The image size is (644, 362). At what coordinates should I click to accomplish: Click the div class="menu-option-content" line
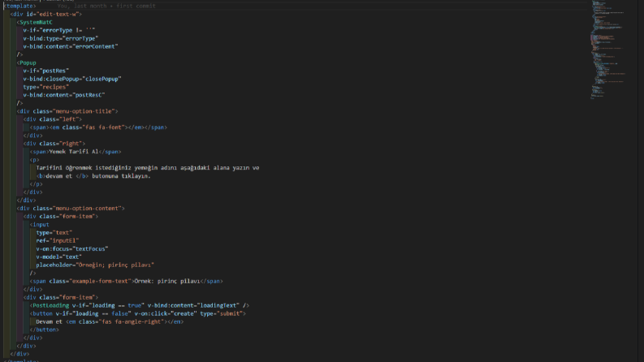[71, 208]
